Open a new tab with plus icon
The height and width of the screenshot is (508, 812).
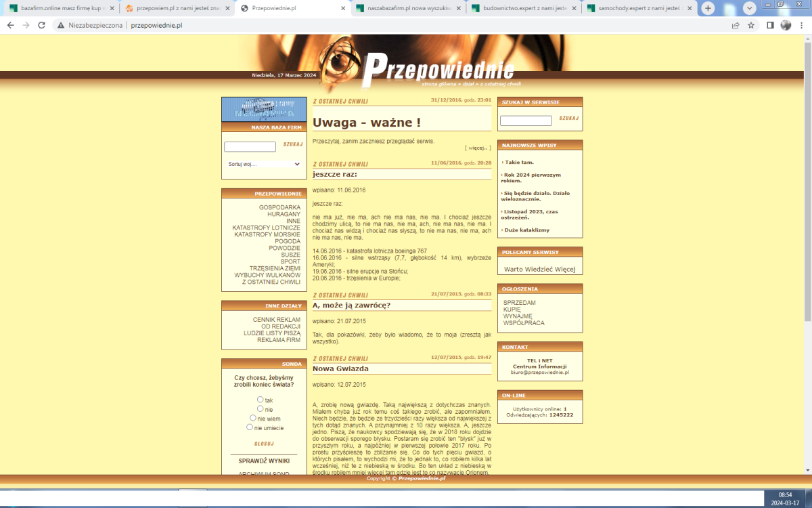coord(708,8)
